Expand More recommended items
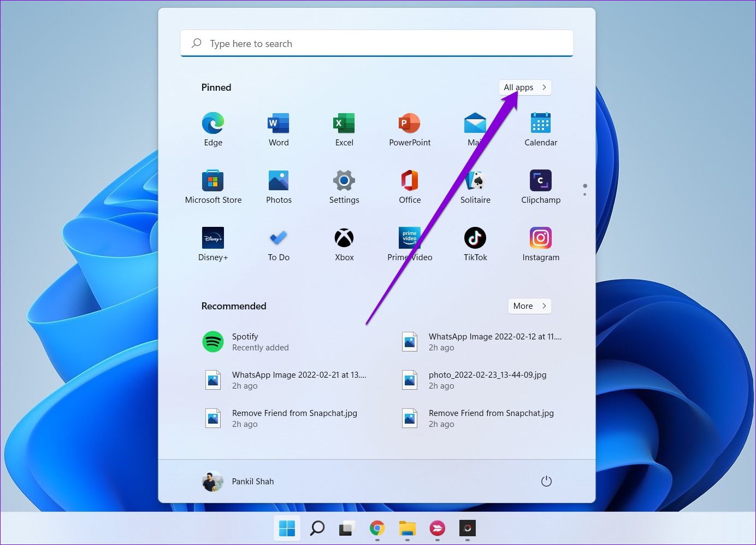Screen dimensions: 756x545 point(528,306)
